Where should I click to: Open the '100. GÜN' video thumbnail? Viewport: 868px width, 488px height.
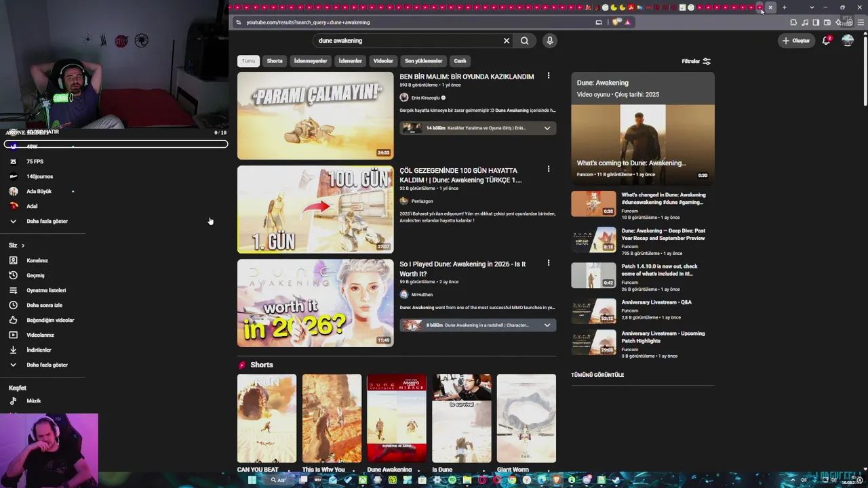click(x=315, y=209)
